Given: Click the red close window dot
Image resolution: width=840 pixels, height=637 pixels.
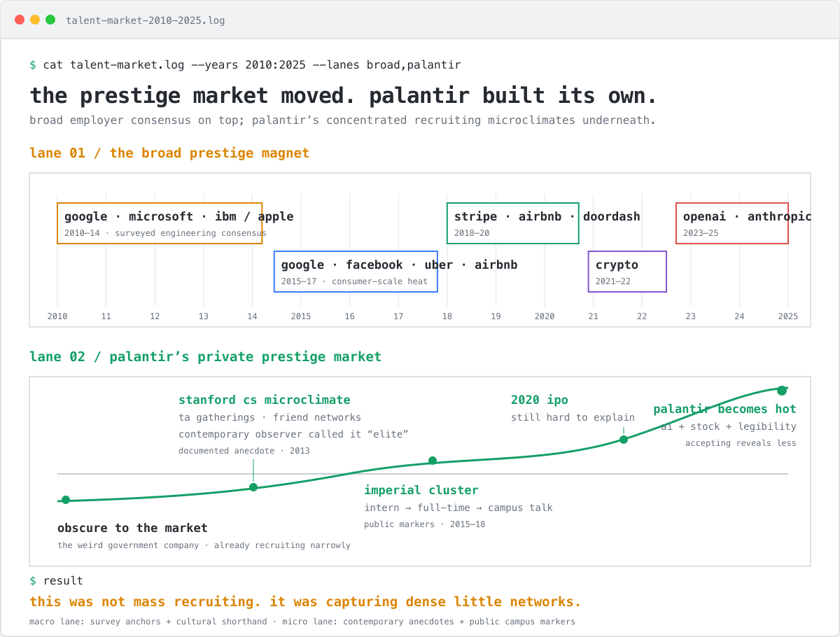Looking at the screenshot, I should point(20,20).
